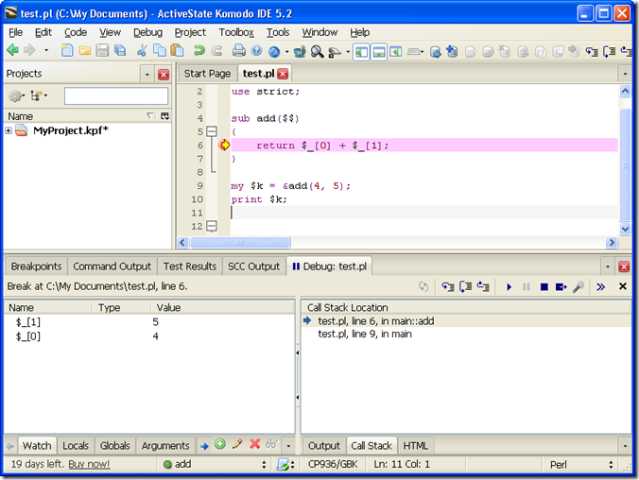This screenshot has height=480, width=639.
Task: Select the Locals variables tab
Action: pos(75,446)
